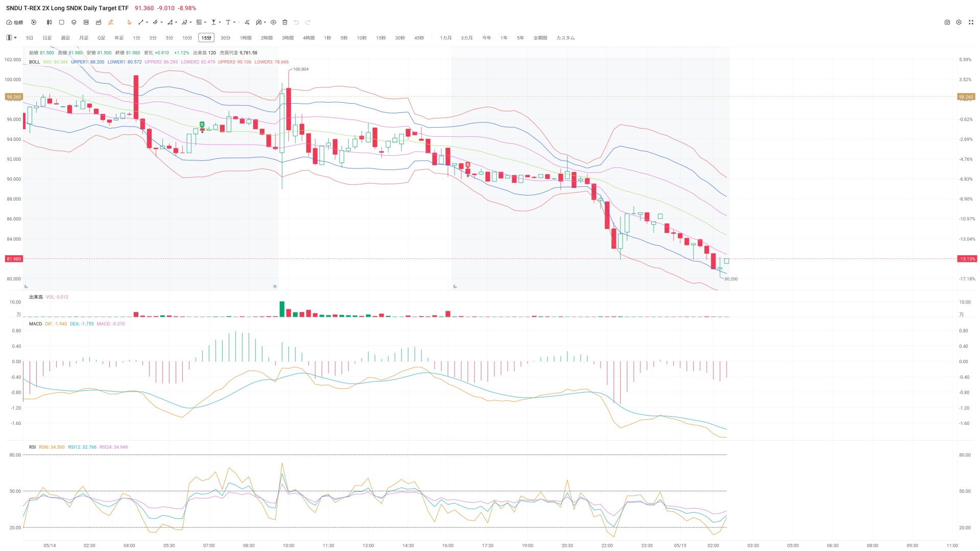Click the layers stack icon
Image resolution: width=980 pixels, height=551 pixels.
[x=74, y=22]
